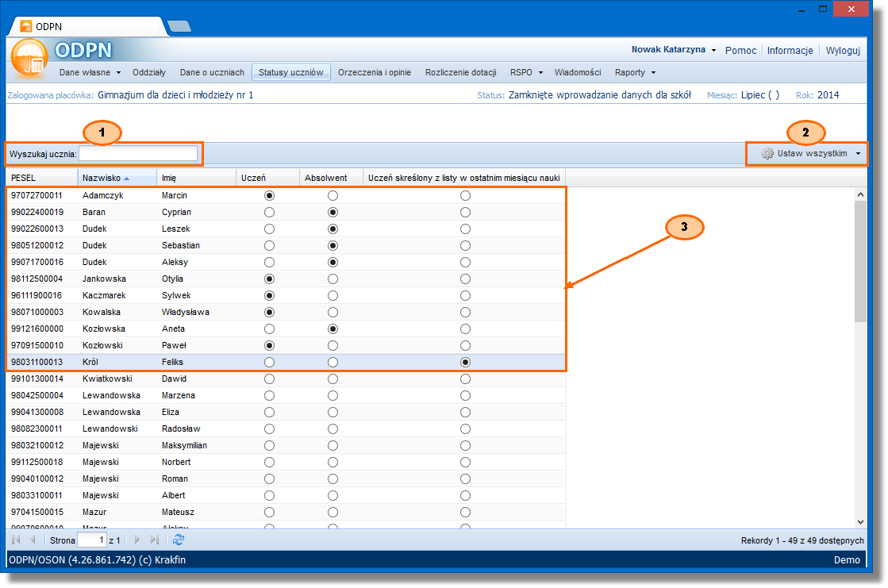Click the Uczeń skreślony z listy column header
This screenshot has width=888, height=588.
464,178
